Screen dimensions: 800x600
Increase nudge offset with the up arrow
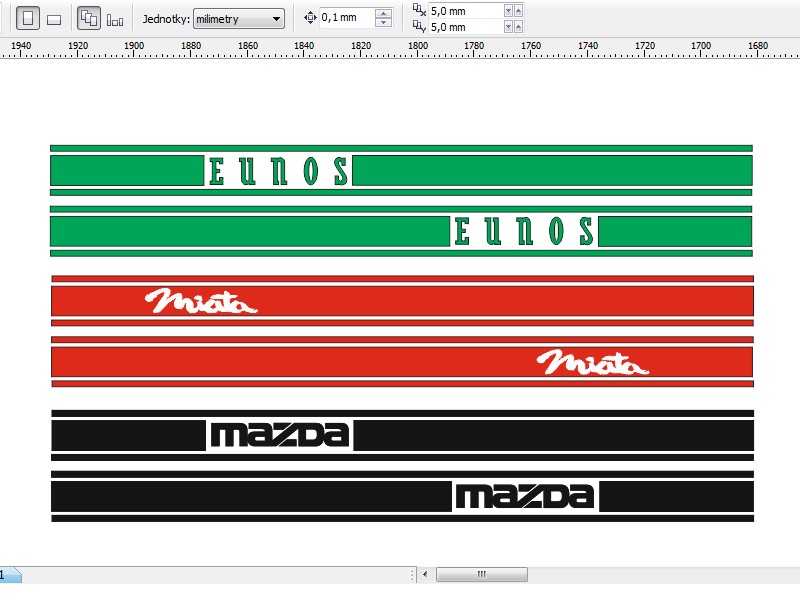coord(383,13)
